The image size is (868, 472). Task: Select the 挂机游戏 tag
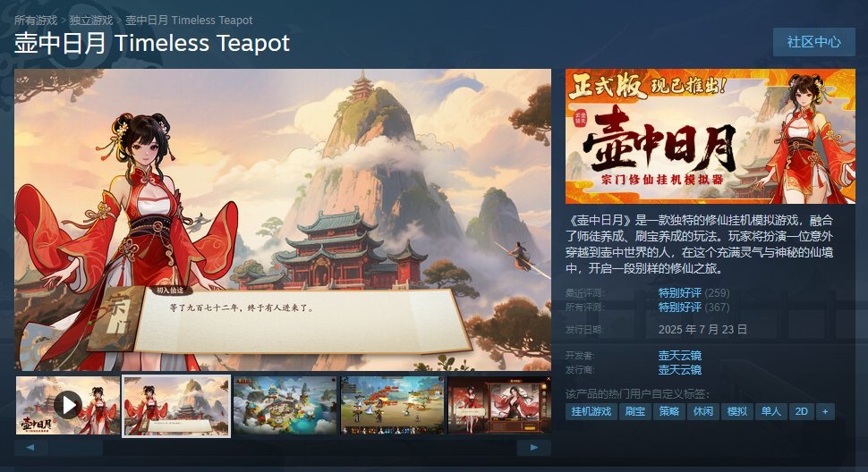[x=591, y=412]
